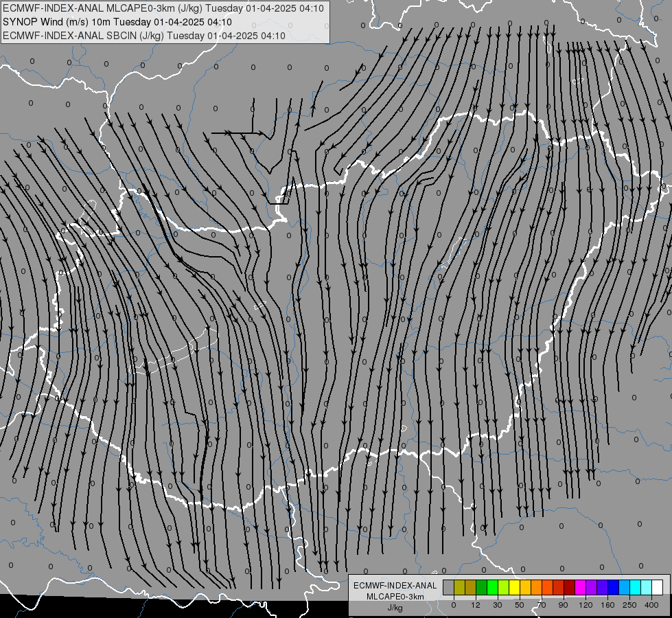The width and height of the screenshot is (672, 618).
Task: Select the dark green legend swatch
Action: (482, 587)
